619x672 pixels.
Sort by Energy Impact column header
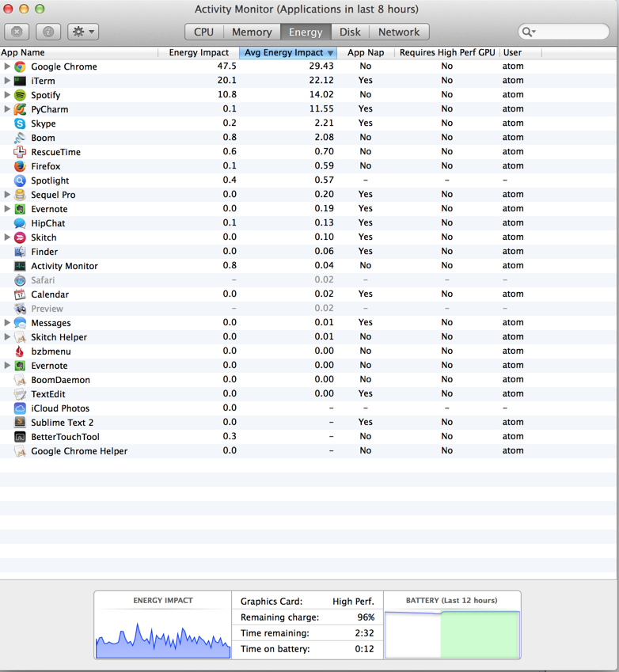point(199,52)
